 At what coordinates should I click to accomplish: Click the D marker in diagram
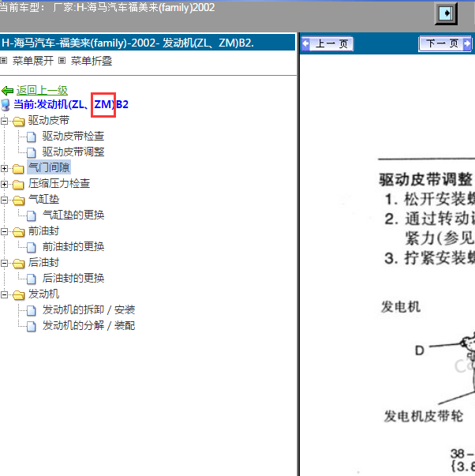click(x=420, y=350)
